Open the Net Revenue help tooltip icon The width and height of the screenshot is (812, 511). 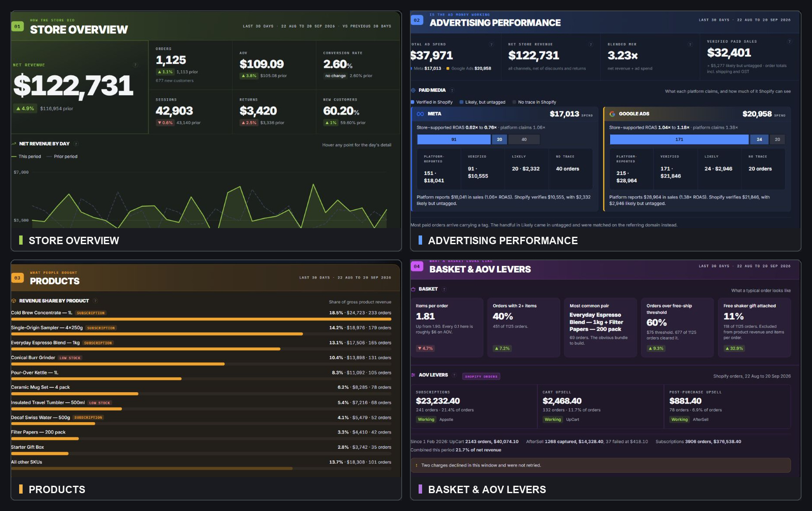pos(135,65)
